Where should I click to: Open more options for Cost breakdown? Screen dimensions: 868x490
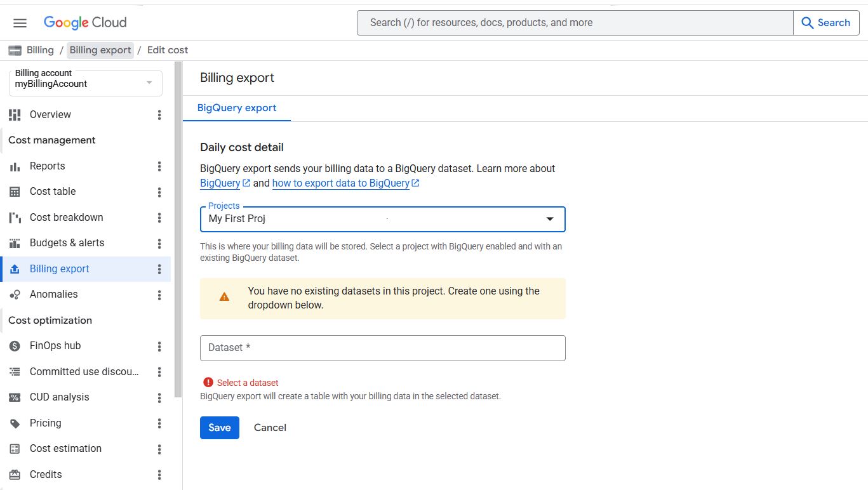point(159,218)
